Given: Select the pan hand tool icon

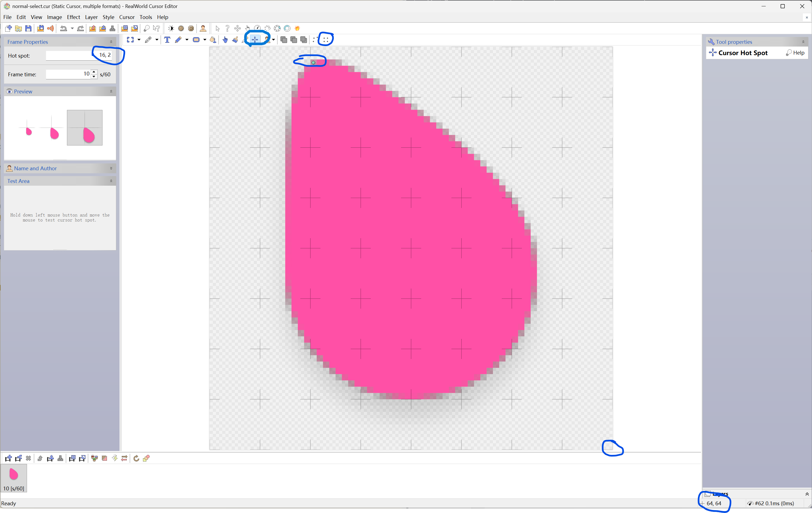Looking at the screenshot, I should (x=225, y=40).
